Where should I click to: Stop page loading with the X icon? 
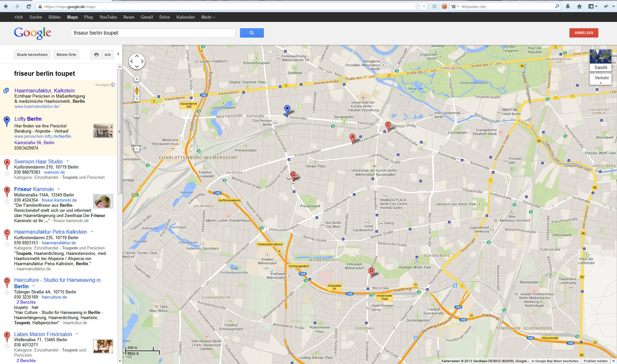point(434,6)
